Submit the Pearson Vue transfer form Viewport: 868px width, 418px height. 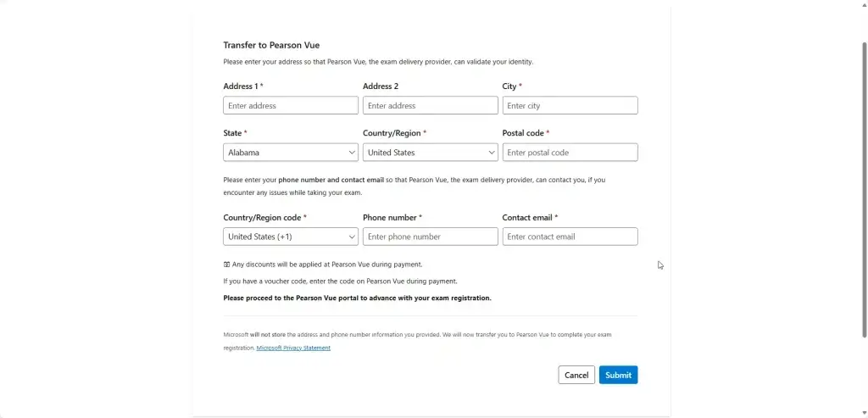coord(618,375)
